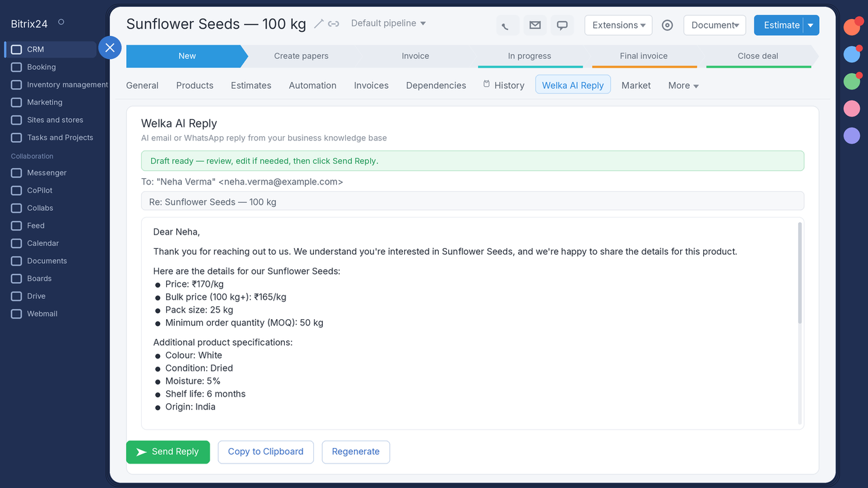868x488 pixels.
Task: Click the paper plane icon on Send Reply
Action: click(142, 452)
